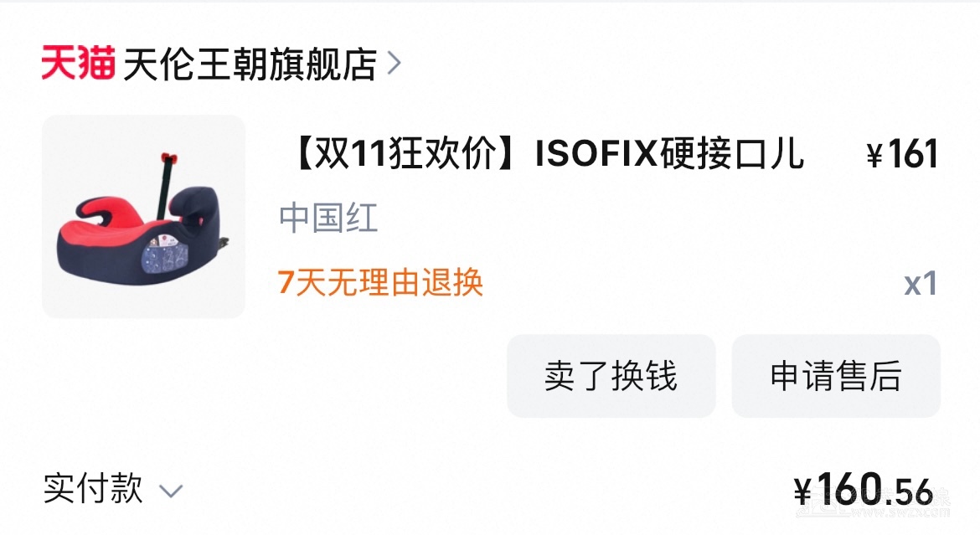Click the ¥ symbol before unit price 161
The image size is (980, 535).
(875, 157)
